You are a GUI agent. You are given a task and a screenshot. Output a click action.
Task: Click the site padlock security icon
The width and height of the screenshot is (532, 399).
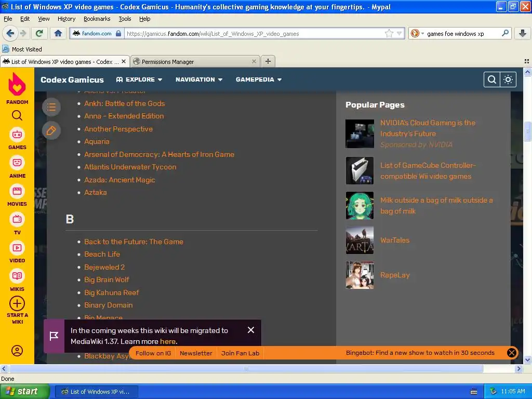point(118,33)
